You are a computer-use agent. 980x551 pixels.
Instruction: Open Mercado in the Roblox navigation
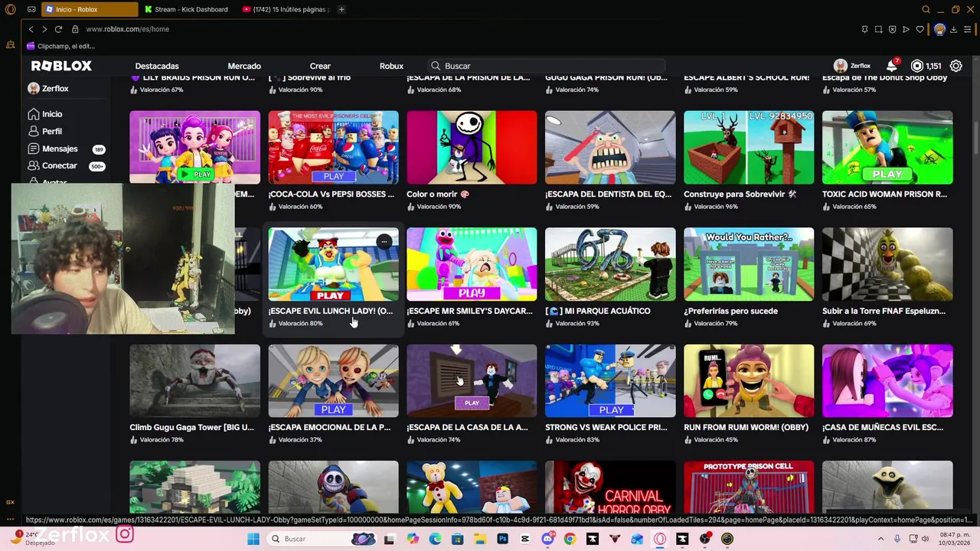(x=244, y=66)
